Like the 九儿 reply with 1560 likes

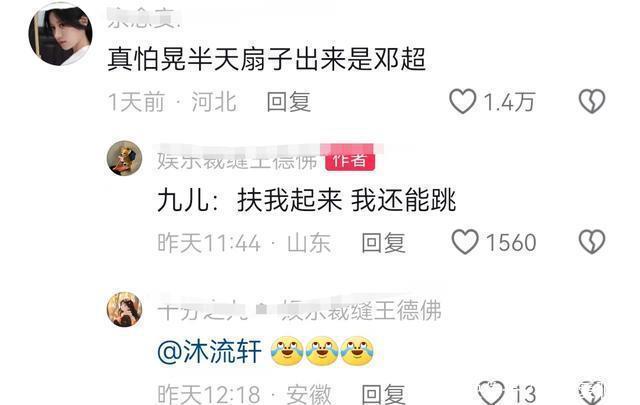[465, 242]
